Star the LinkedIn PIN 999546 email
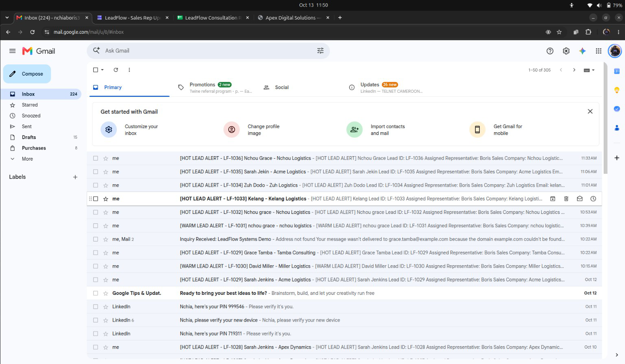Screen dimensions: 625x364 point(106,307)
